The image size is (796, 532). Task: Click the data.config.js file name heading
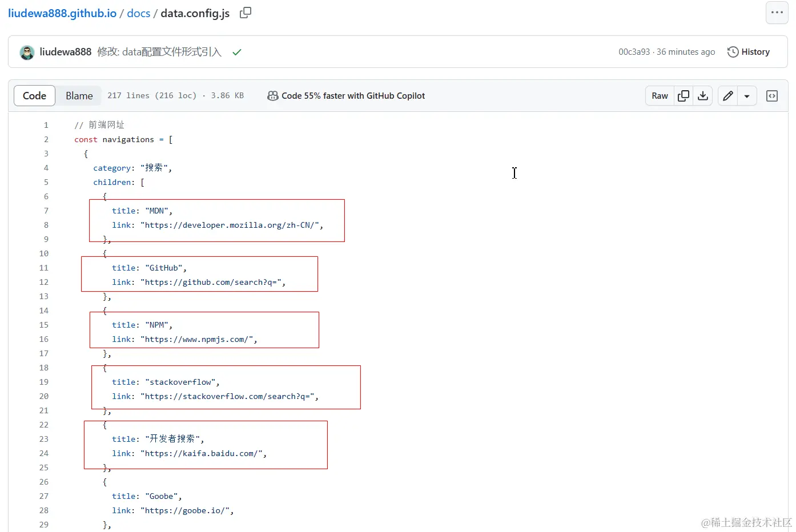click(x=195, y=13)
